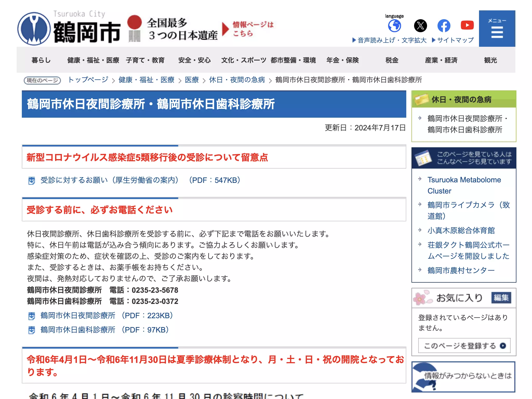
Task: Open 鶴岡市ライブカメラ（致道館） link
Action: (469, 210)
